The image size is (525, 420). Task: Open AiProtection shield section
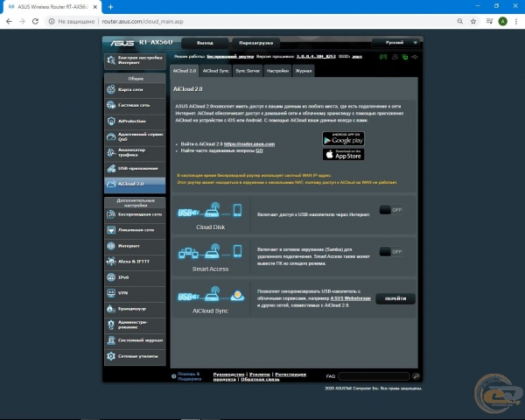click(x=135, y=121)
